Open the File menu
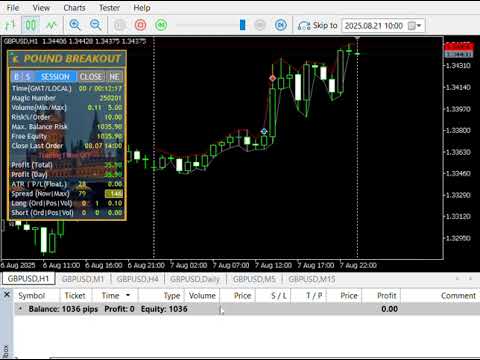The width and height of the screenshot is (480, 360). pos(13,8)
